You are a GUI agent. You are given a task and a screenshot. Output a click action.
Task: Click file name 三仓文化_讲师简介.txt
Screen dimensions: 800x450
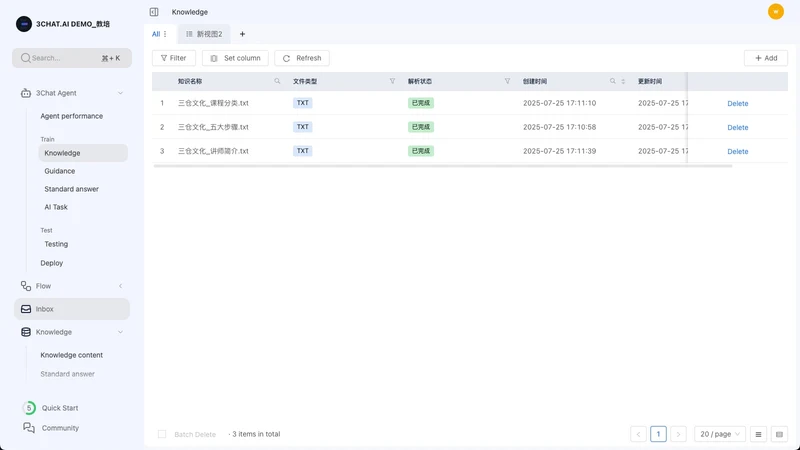[x=213, y=151]
